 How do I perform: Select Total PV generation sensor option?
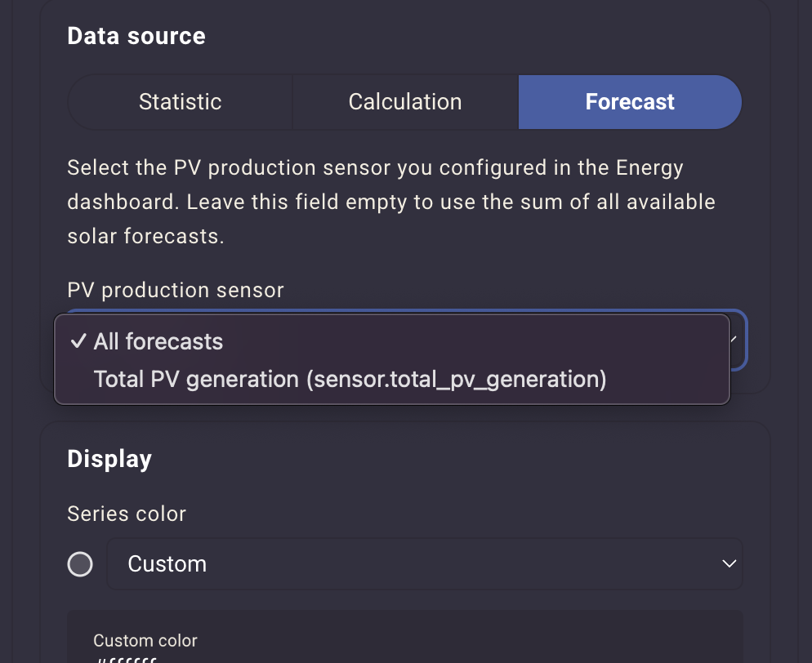coord(350,380)
